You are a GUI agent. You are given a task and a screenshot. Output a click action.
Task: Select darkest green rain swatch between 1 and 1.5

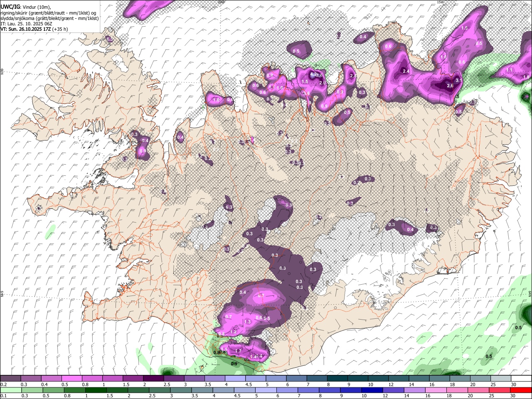click(x=96, y=390)
